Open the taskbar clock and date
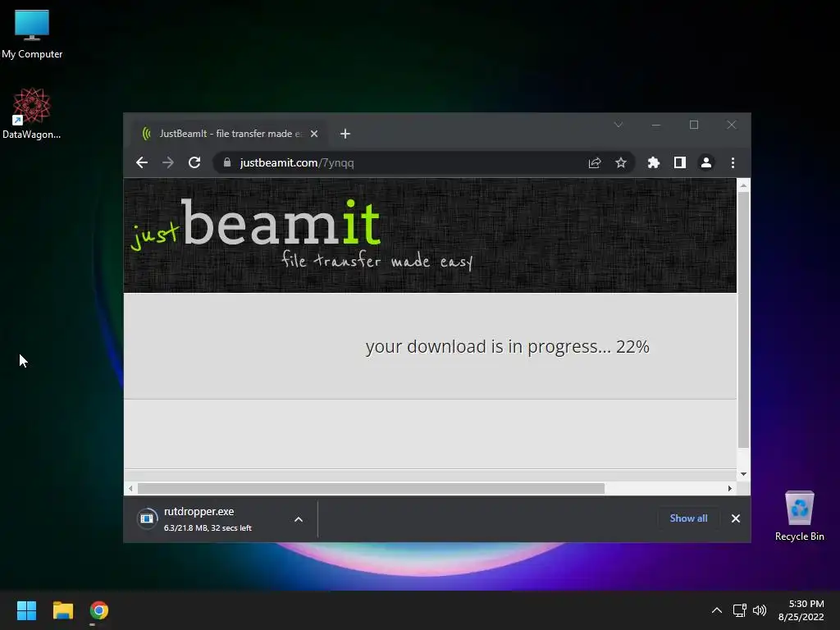The width and height of the screenshot is (840, 630). click(x=801, y=610)
